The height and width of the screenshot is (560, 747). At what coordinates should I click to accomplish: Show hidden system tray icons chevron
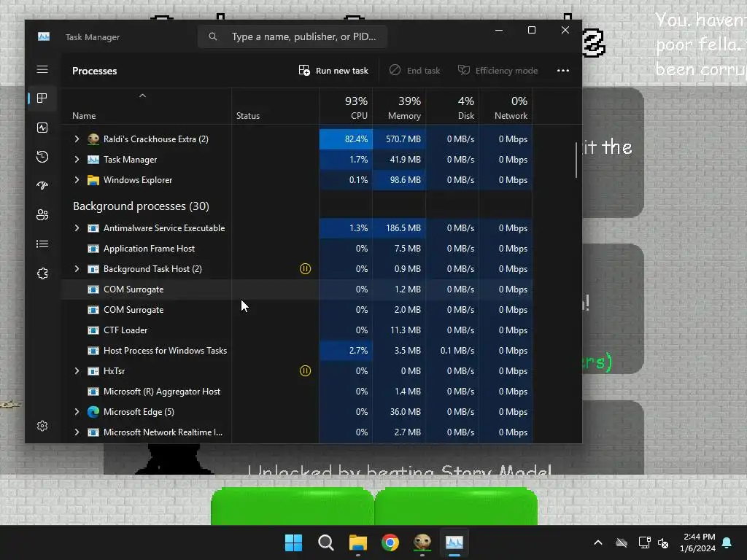598,542
